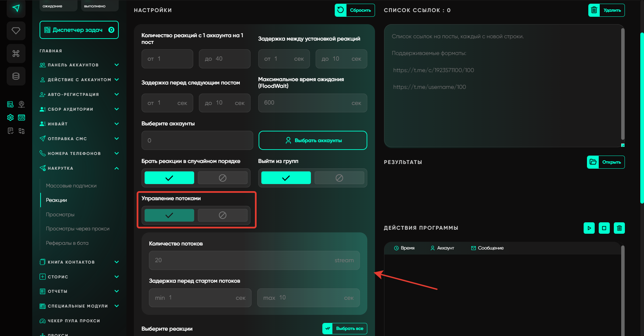The image size is (644, 336).
Task: Click the paper plane icon in left rail
Action: (16, 8)
